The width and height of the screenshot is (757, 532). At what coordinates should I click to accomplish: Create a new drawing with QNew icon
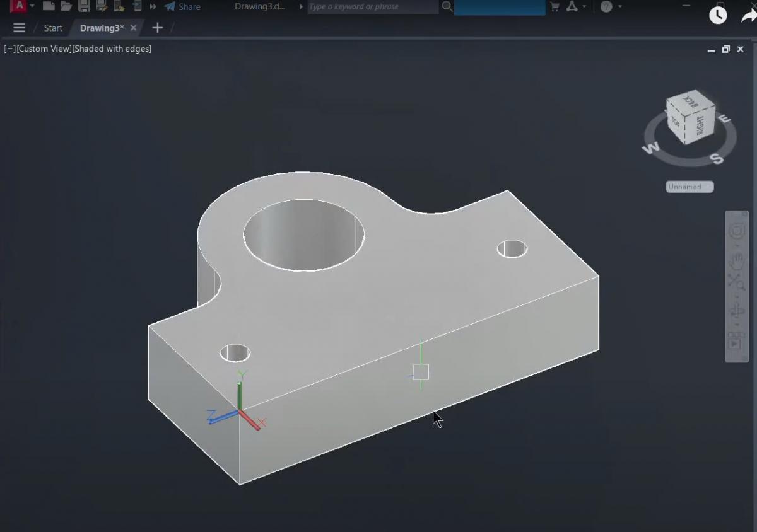[x=49, y=7]
